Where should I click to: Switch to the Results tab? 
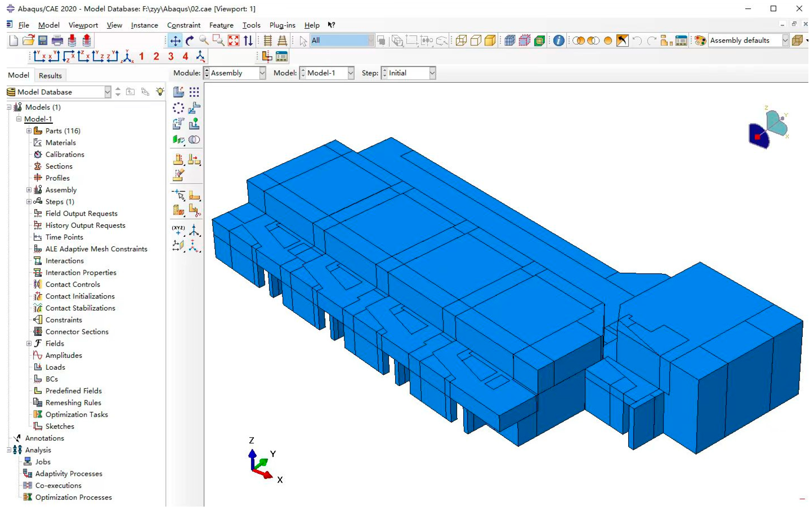(x=50, y=76)
